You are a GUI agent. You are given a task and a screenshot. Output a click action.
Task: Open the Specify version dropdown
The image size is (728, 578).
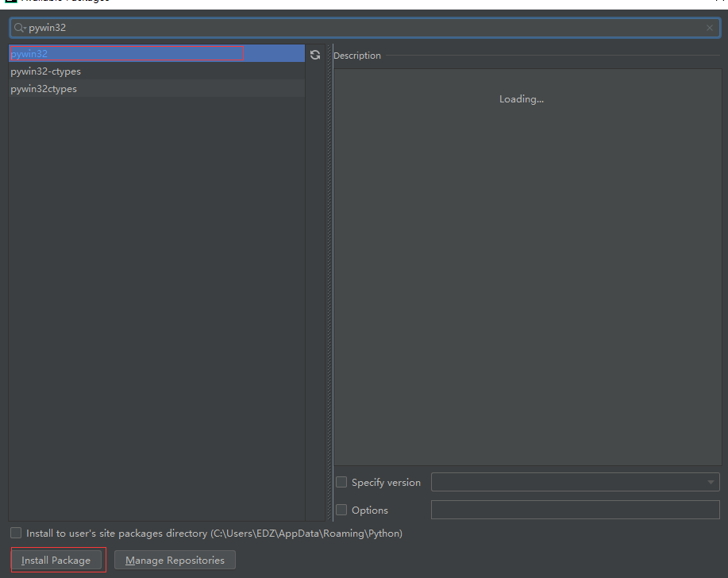point(576,482)
